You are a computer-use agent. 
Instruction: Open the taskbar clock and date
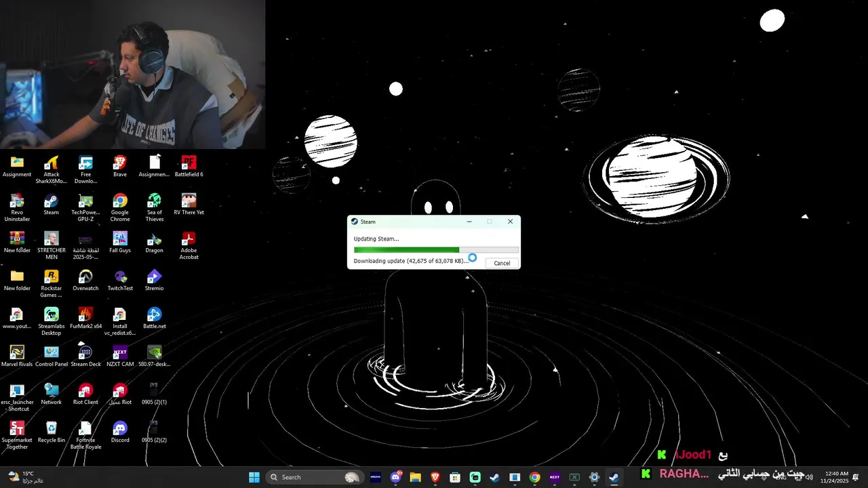click(834, 477)
